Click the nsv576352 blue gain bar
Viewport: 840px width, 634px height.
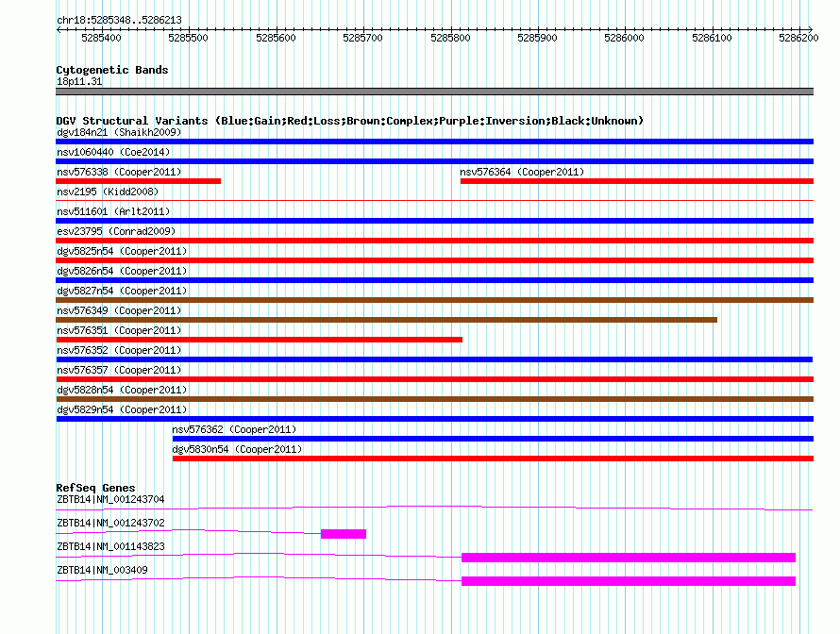point(434,359)
